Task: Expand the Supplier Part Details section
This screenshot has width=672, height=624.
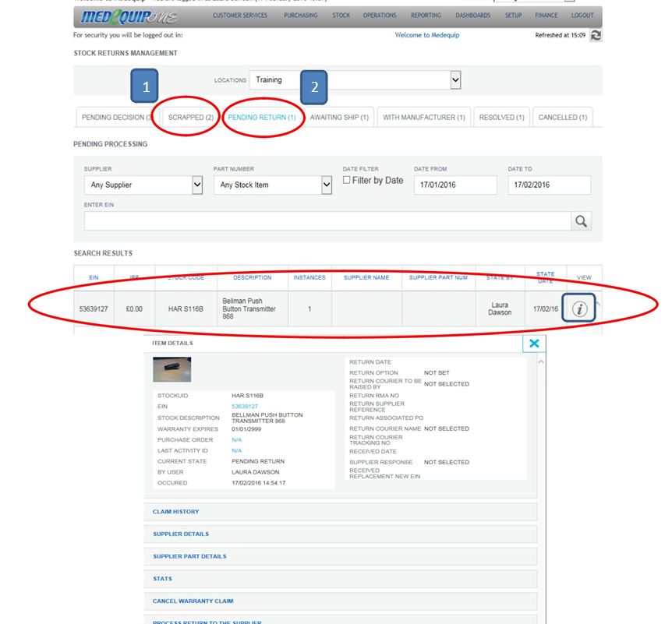Action: tap(340, 556)
